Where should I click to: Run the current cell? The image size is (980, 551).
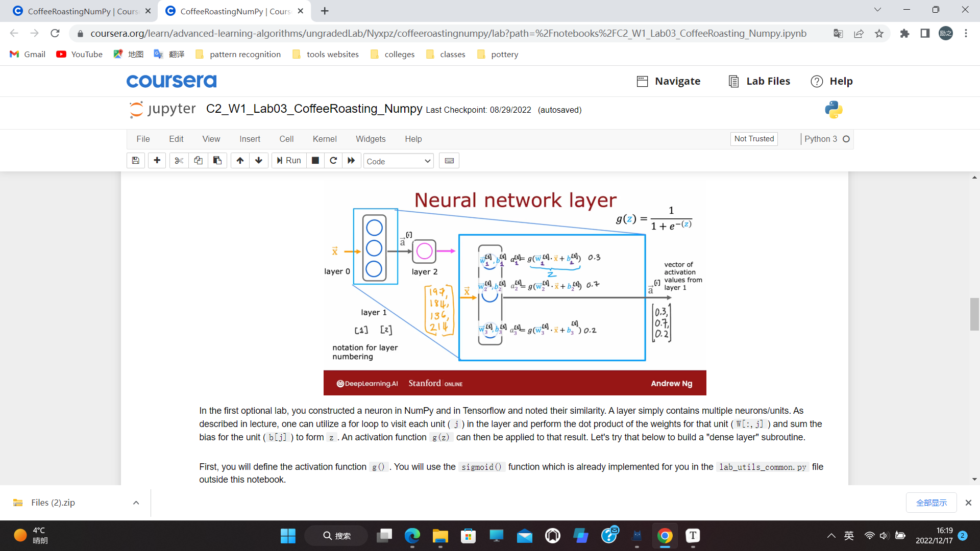pyautogui.click(x=288, y=160)
